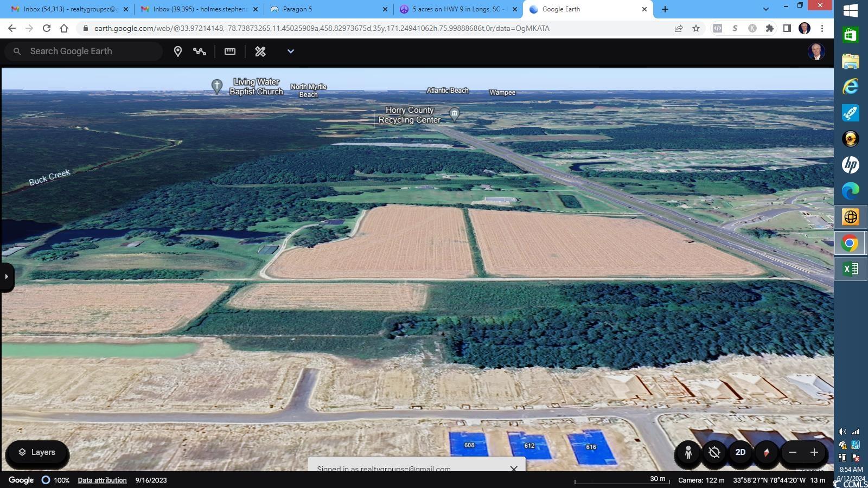Open the Layers button
This screenshot has height=488, width=868.
click(x=37, y=452)
